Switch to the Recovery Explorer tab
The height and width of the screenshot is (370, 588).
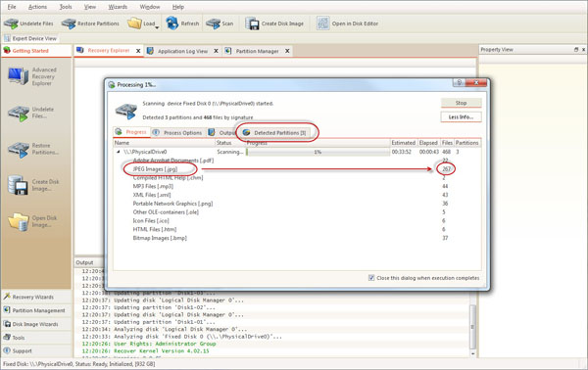pos(109,50)
